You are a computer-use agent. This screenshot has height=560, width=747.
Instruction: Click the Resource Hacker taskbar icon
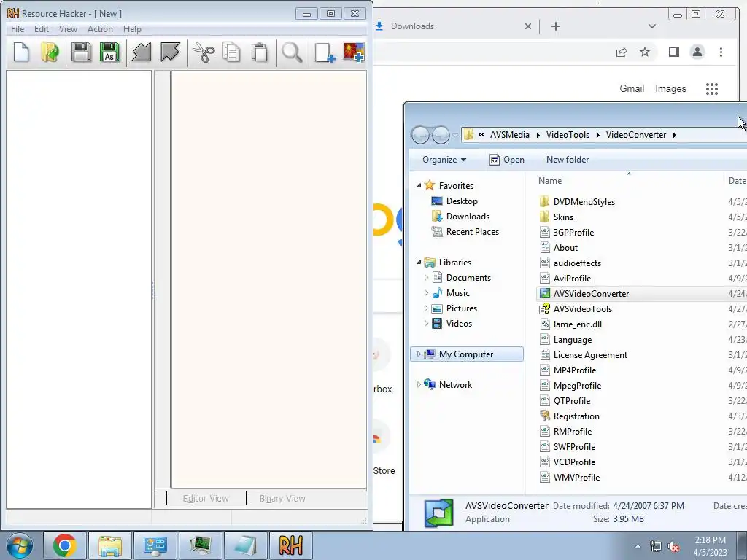(x=290, y=545)
